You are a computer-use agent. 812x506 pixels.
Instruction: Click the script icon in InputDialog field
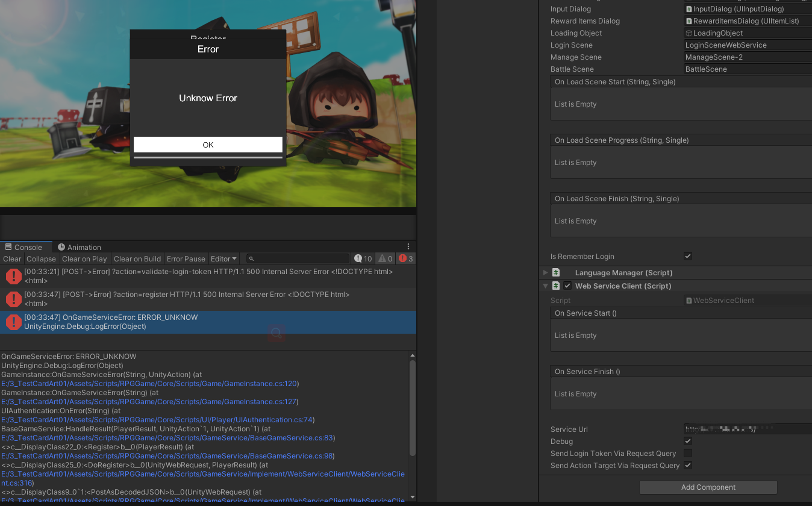pos(689,8)
